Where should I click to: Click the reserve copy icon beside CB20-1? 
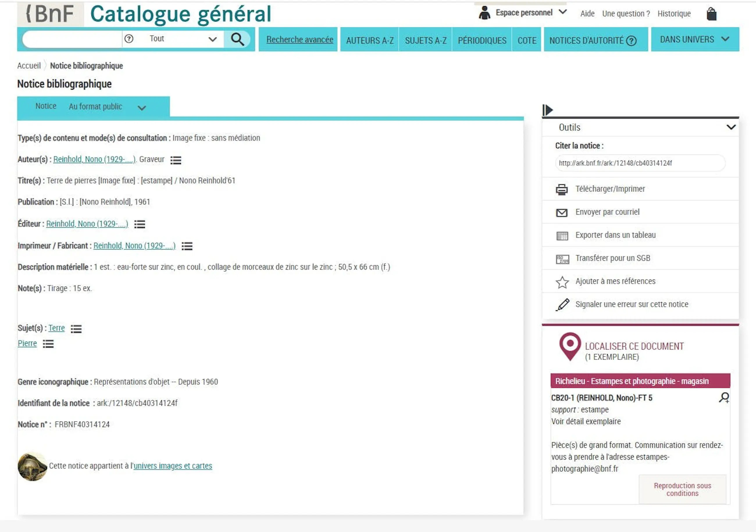[x=724, y=398]
